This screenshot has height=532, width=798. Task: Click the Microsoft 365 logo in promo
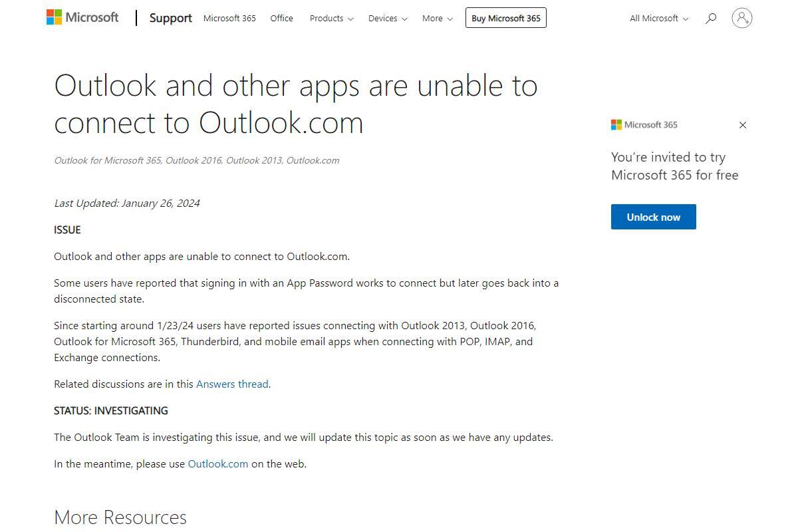[x=644, y=124]
